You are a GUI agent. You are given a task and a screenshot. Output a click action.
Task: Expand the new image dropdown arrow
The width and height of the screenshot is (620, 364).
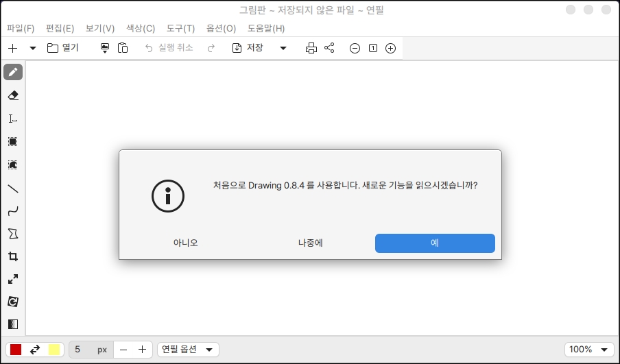pos(33,48)
